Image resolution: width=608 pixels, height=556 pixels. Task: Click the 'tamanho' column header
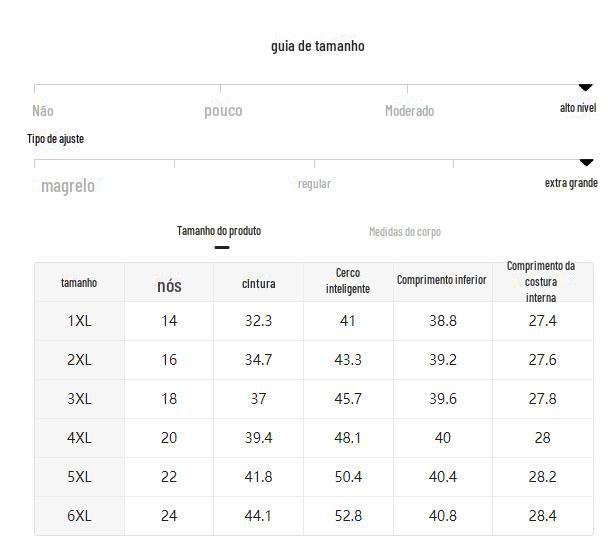click(x=79, y=283)
